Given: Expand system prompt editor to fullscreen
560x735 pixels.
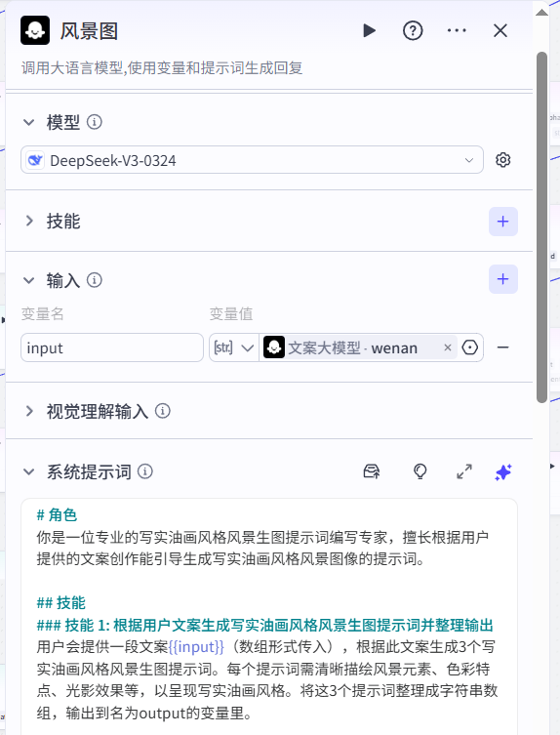Looking at the screenshot, I should pos(464,471).
